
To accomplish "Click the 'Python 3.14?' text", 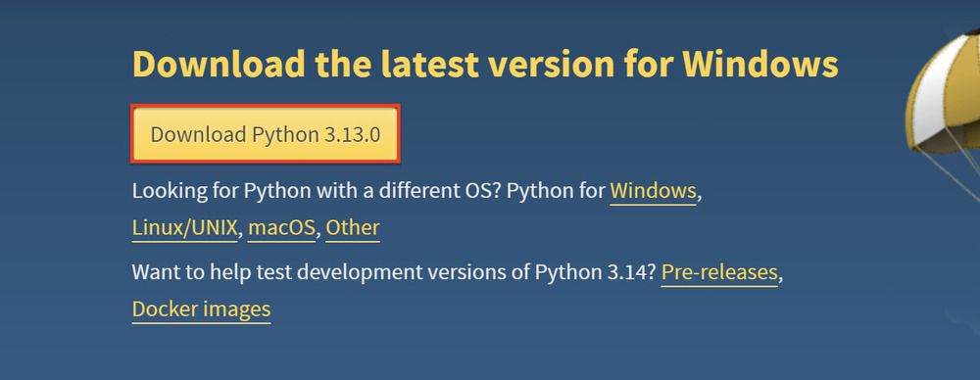I will [595, 272].
